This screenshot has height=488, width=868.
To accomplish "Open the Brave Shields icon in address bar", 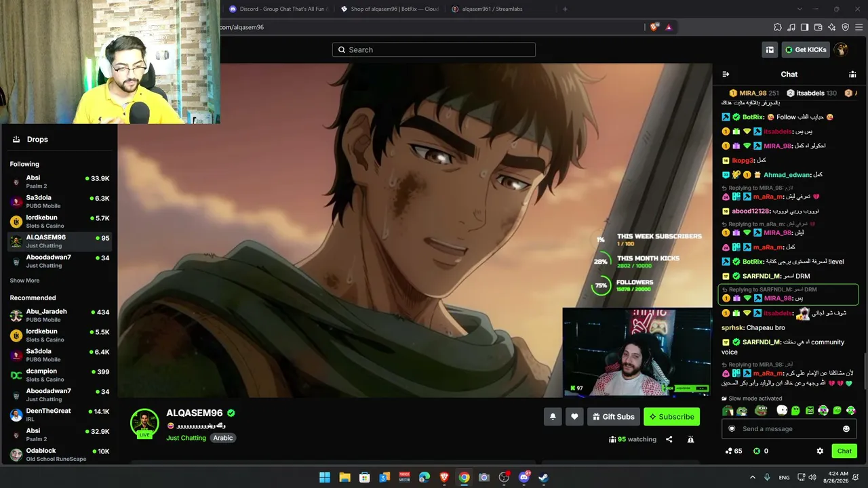I will click(x=654, y=27).
